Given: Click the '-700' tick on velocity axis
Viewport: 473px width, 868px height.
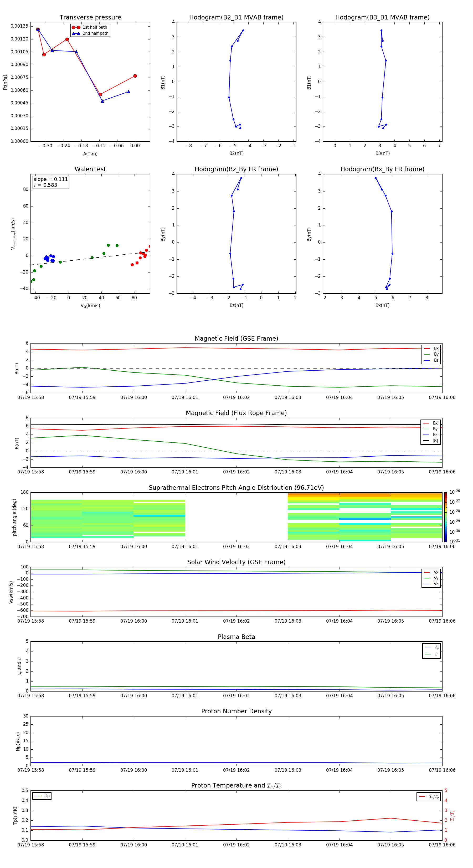Looking at the screenshot, I should coord(23,617).
